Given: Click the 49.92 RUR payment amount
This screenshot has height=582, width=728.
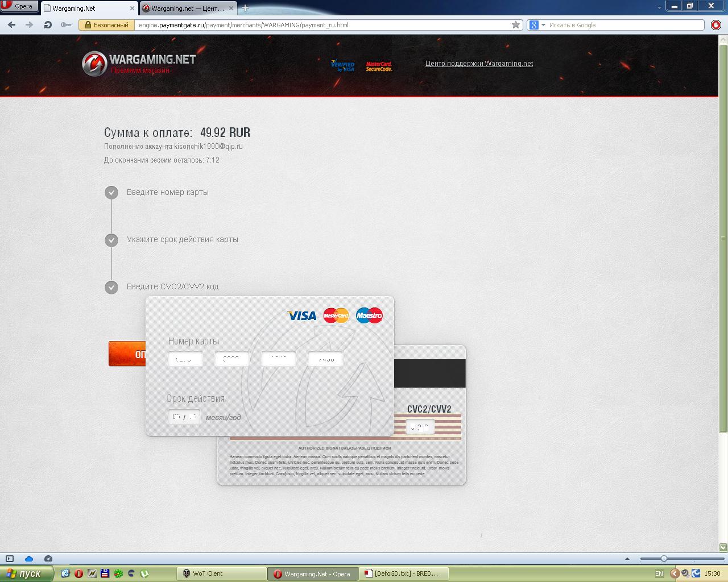Looking at the screenshot, I should point(225,132).
